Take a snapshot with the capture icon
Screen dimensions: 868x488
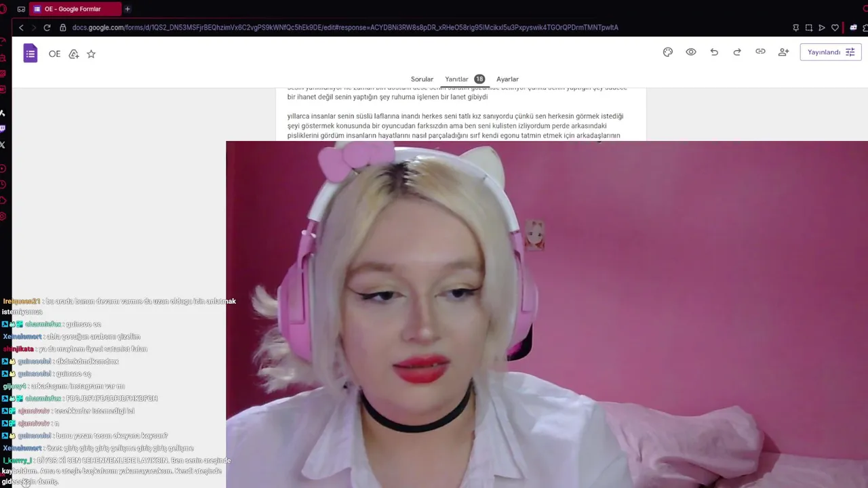[809, 28]
